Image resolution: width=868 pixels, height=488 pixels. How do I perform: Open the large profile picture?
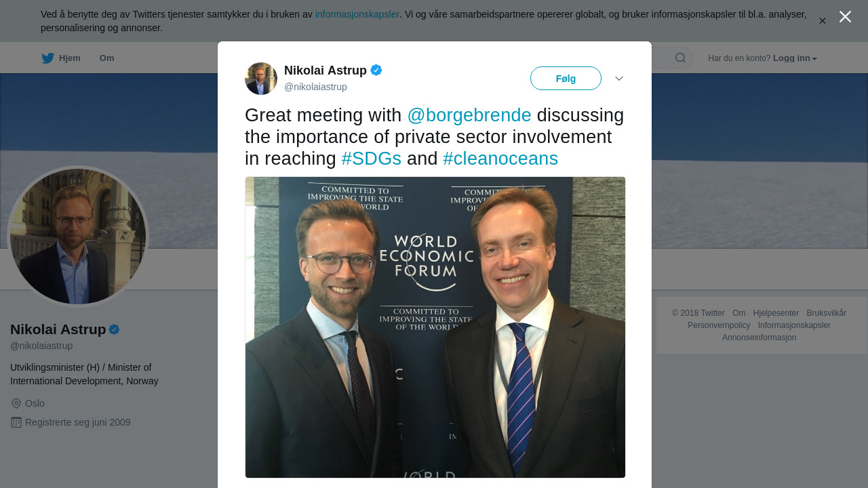78,237
